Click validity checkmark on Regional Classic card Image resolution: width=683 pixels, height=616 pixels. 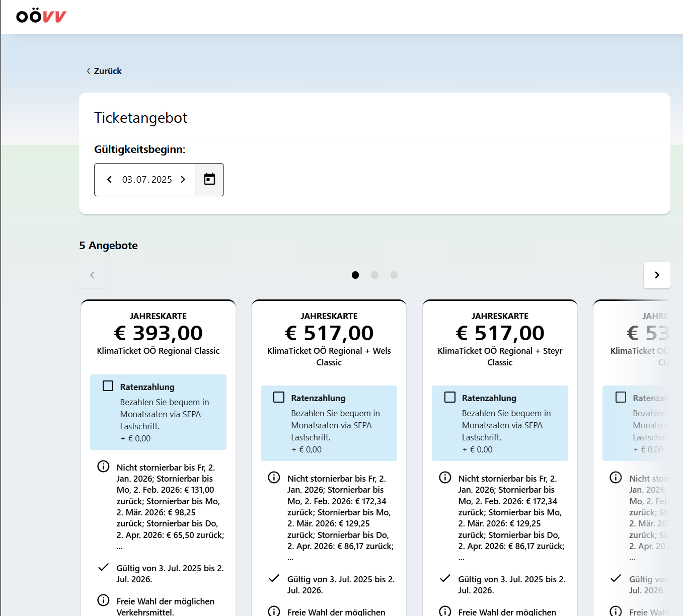click(x=103, y=567)
